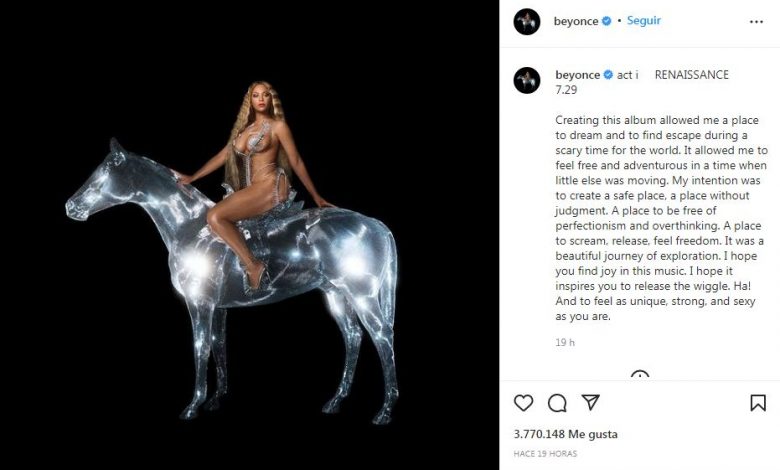Click the RENAISSANCE title in caption

pyautogui.click(x=691, y=75)
